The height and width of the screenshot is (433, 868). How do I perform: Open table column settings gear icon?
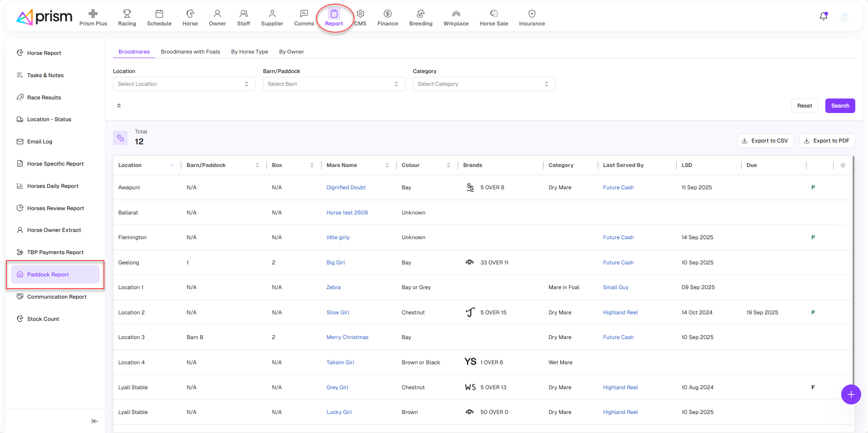[x=843, y=165]
